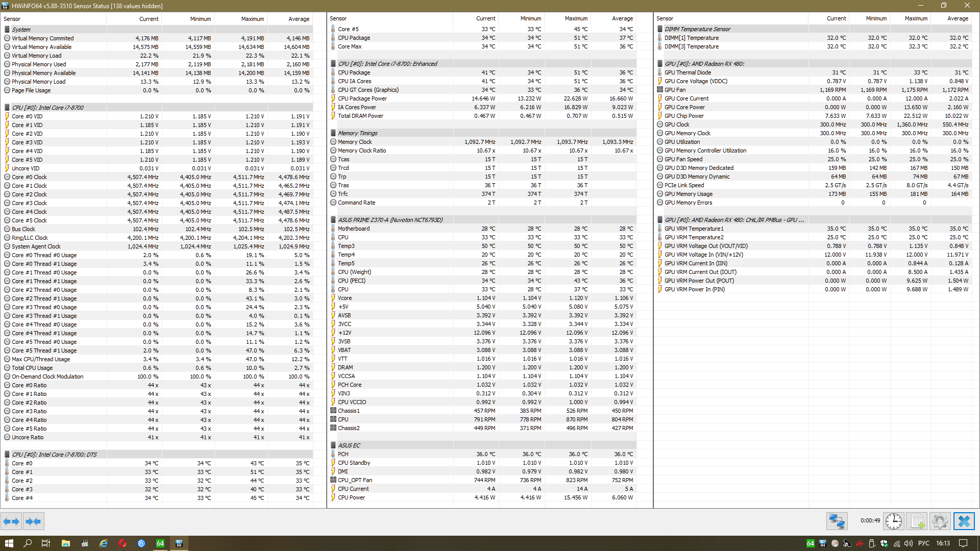The image size is (980, 551).
Task: Select the Vcore voltage row
Action: pyautogui.click(x=345, y=298)
